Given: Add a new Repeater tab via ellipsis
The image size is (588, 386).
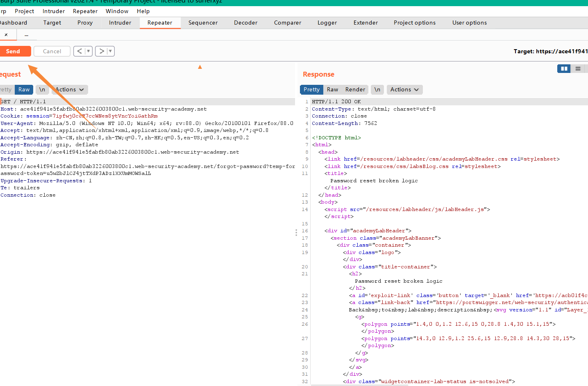Looking at the screenshot, I should [x=26, y=35].
